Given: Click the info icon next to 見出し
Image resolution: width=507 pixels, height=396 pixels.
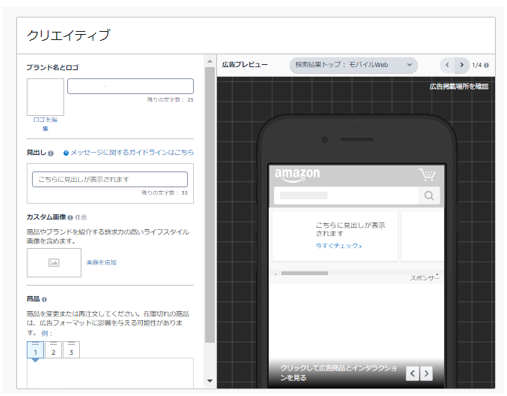Looking at the screenshot, I should coord(51,153).
